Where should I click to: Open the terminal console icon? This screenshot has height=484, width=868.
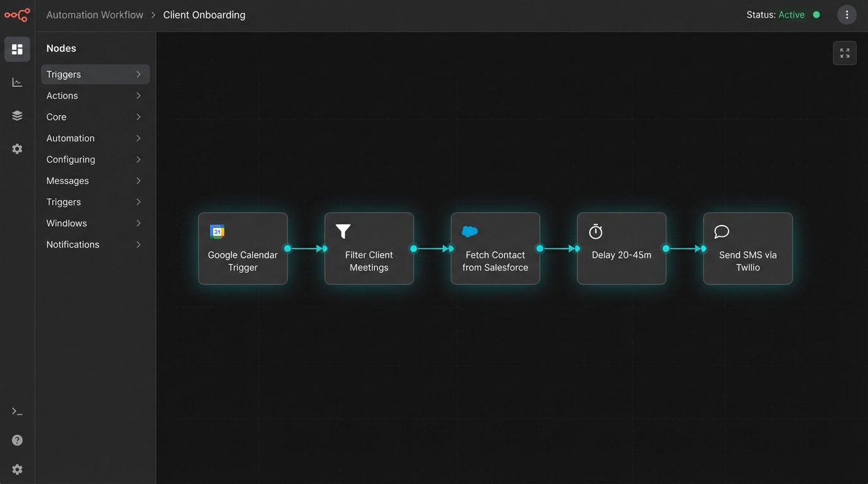pyautogui.click(x=17, y=412)
